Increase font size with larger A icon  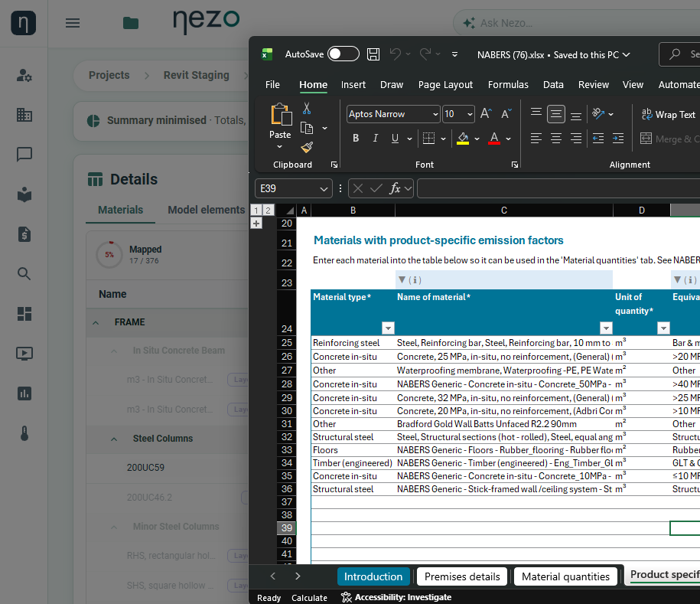pyautogui.click(x=486, y=113)
